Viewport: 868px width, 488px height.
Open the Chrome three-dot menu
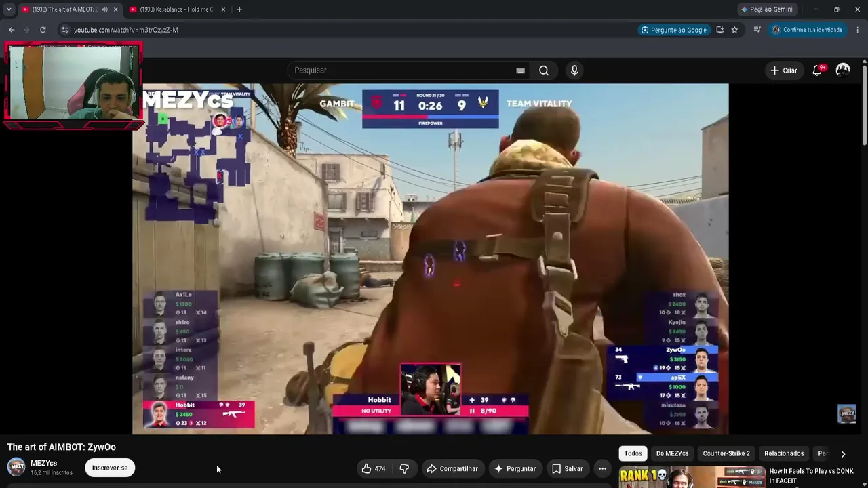858,30
